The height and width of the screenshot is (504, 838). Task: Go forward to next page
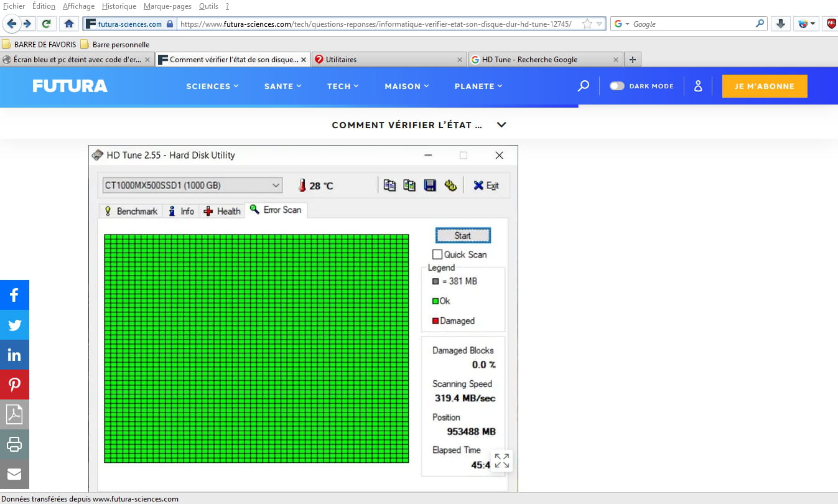click(27, 24)
